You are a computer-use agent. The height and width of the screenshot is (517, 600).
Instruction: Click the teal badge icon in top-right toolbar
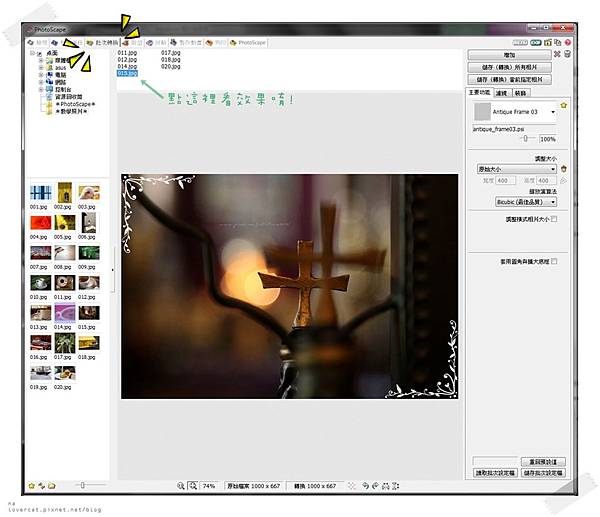536,42
